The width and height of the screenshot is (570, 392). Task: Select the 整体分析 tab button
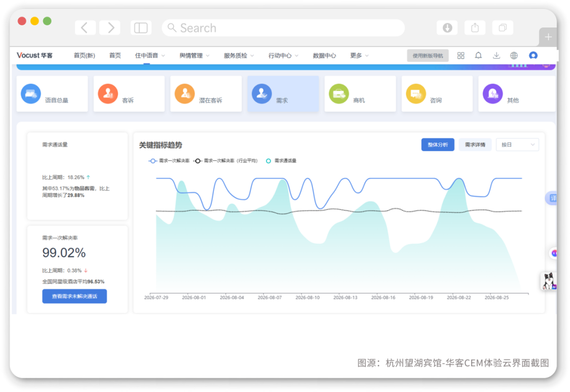tap(438, 145)
